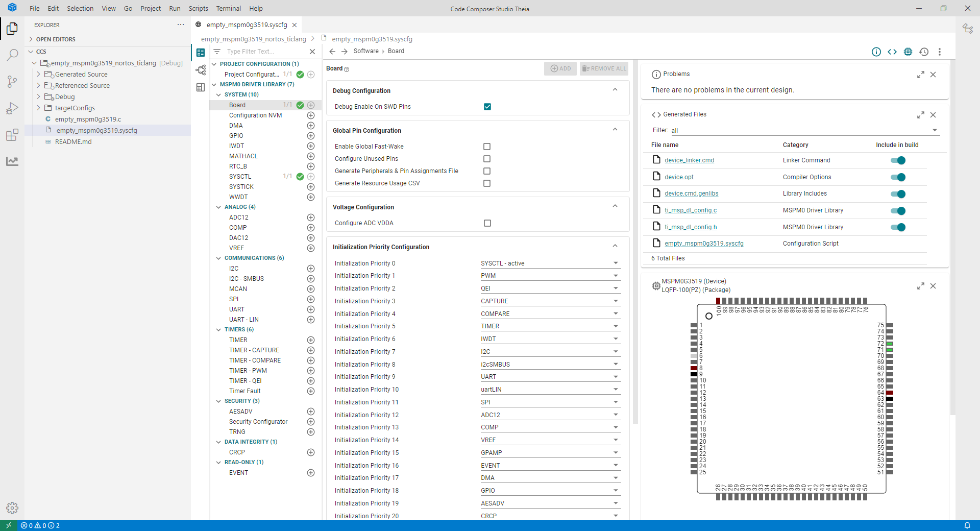980x531 pixels.
Task: Open Initialization Priority 5 dropdown
Action: 550,326
